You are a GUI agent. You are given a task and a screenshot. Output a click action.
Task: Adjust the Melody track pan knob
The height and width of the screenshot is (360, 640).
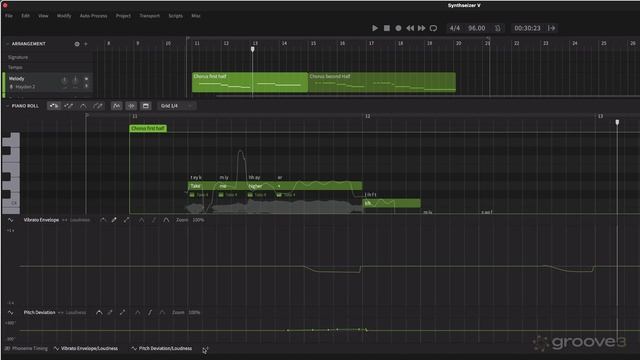[x=76, y=81]
